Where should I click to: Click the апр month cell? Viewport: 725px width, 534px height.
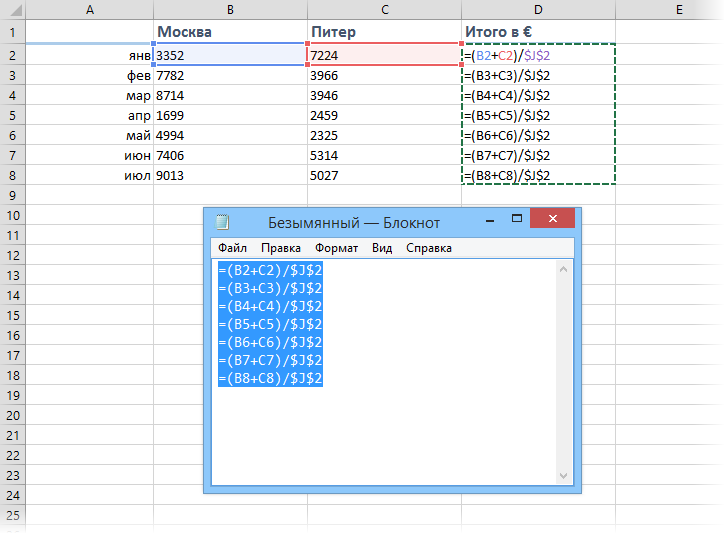click(90, 115)
